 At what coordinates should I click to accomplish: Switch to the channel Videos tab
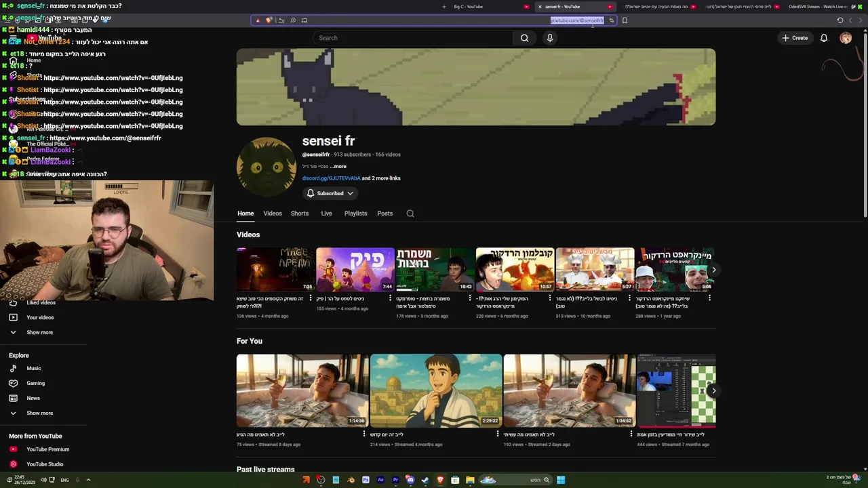[273, 213]
